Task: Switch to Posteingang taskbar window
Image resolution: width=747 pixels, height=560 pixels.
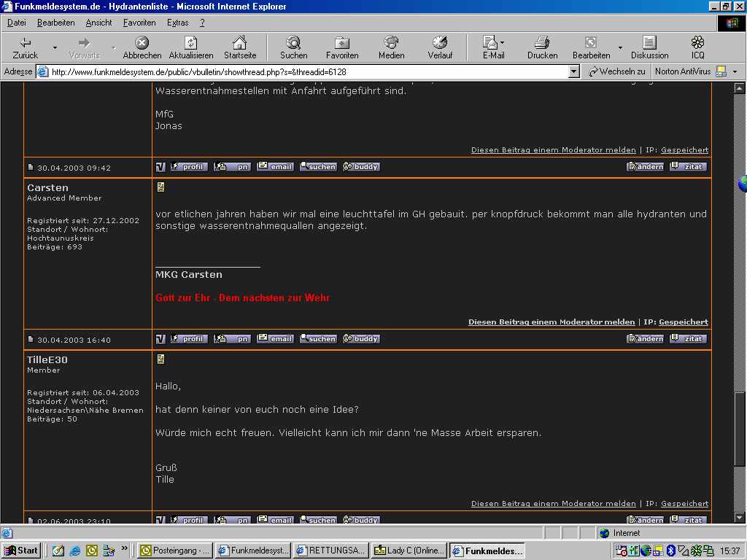Action: tap(175, 551)
